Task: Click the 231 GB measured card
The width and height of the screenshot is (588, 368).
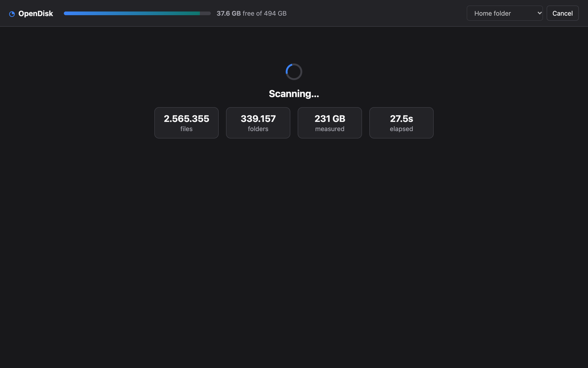Action: point(330,123)
